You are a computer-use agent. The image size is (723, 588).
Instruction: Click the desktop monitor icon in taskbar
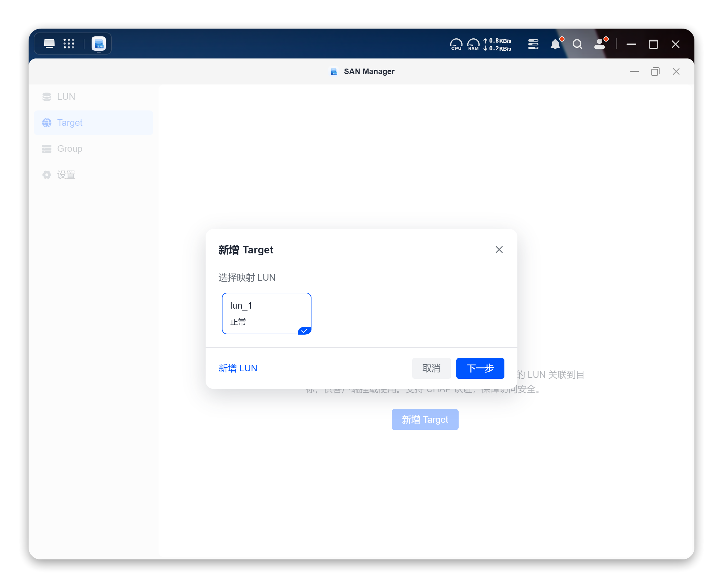click(49, 44)
